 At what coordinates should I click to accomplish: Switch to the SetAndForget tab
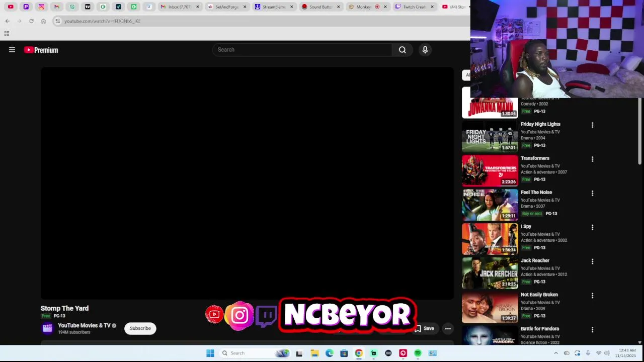226,7
